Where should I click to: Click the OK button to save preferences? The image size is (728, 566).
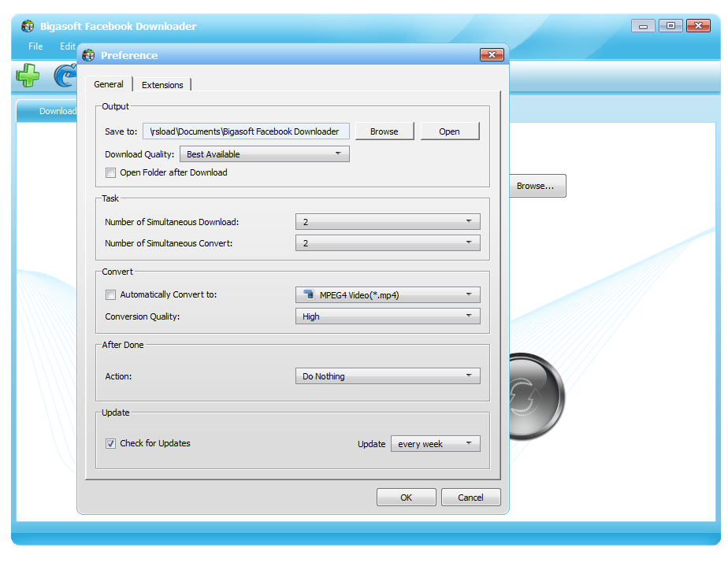[406, 497]
